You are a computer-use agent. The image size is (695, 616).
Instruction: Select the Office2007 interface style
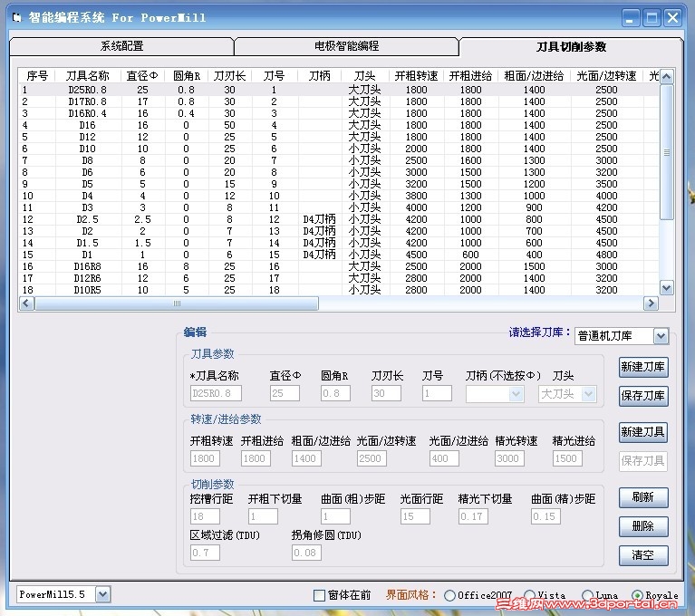point(449,595)
